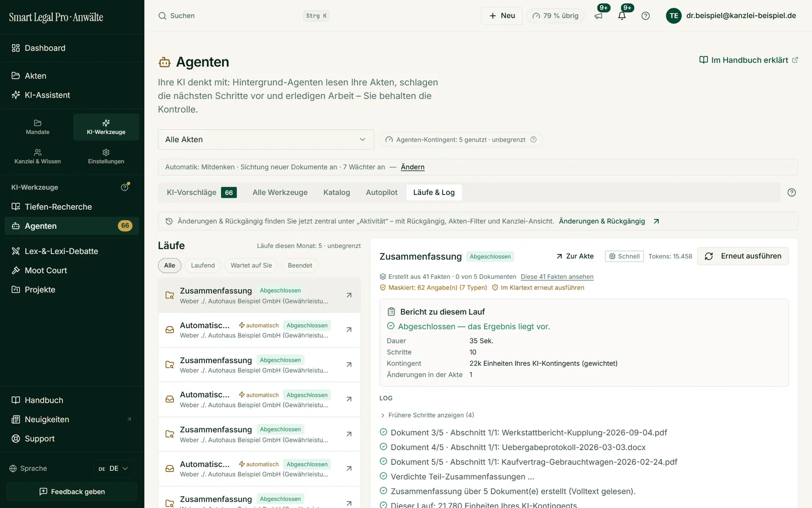812x508 pixels.
Task: Open Änderungen & Rückgängig link
Action: point(609,221)
